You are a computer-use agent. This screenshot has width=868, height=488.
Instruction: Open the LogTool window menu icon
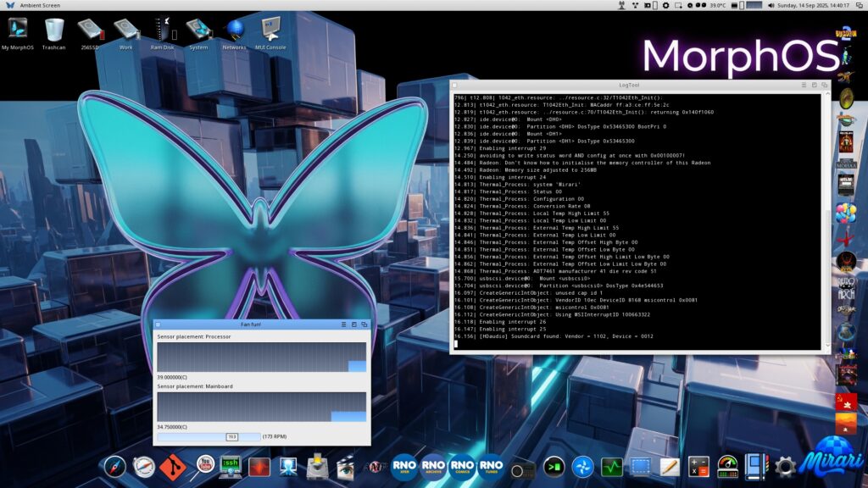tap(455, 85)
